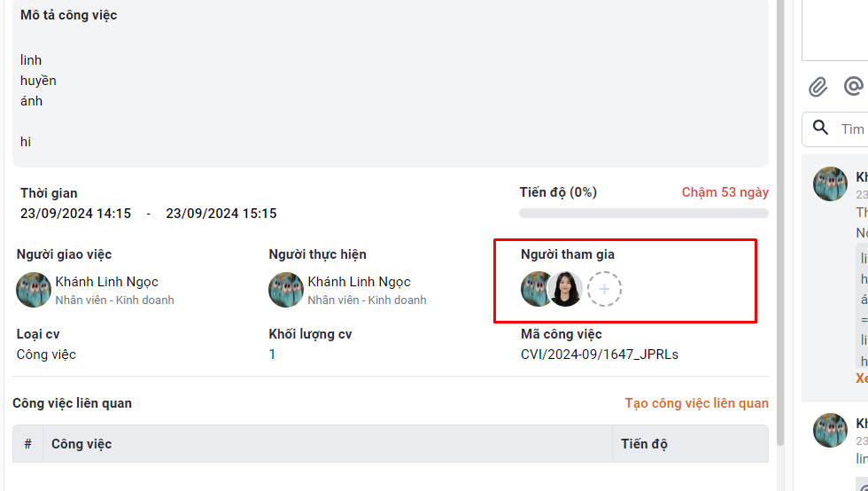Click the task detail vertical scrollbar
The image size is (868, 491).
click(x=780, y=222)
